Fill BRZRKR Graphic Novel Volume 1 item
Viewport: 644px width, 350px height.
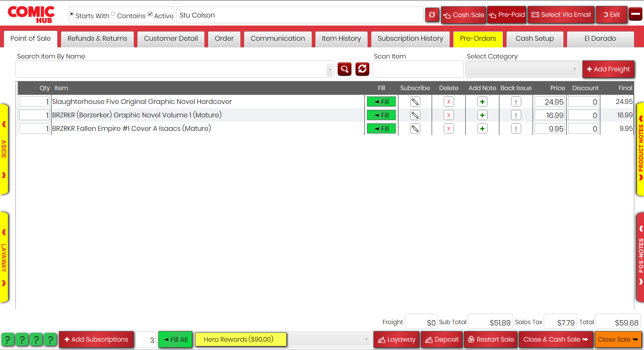pyautogui.click(x=381, y=115)
